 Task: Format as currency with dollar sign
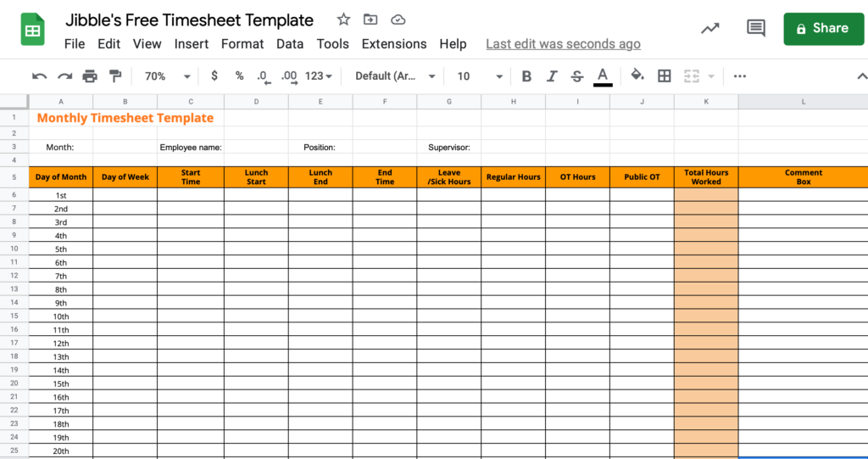point(214,76)
